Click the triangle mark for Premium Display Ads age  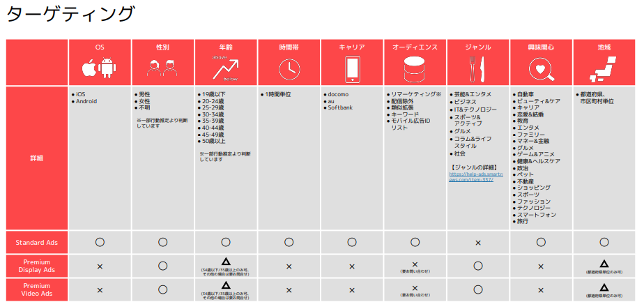tap(226, 262)
